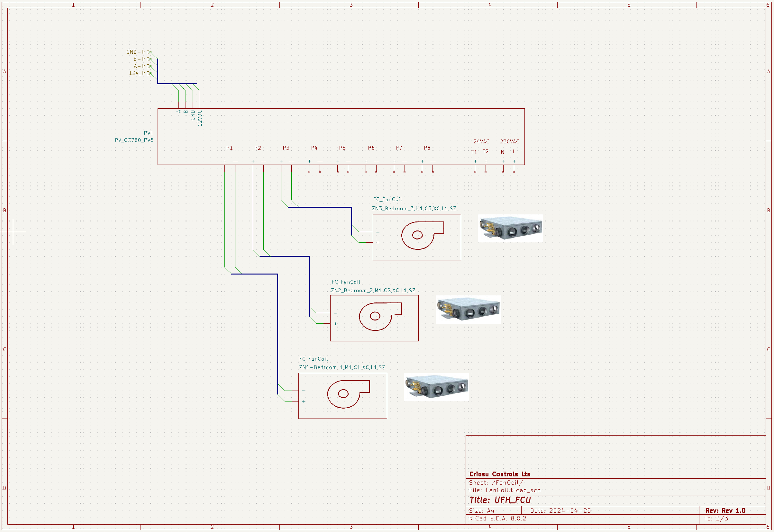Select the N terminal label
The image size is (774, 532).
click(x=503, y=152)
